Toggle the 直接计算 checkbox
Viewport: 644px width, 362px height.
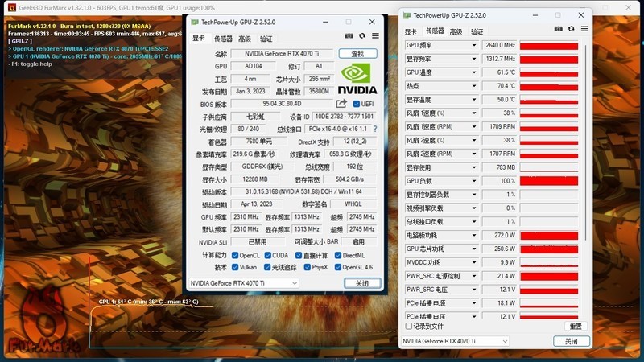[x=299, y=255]
